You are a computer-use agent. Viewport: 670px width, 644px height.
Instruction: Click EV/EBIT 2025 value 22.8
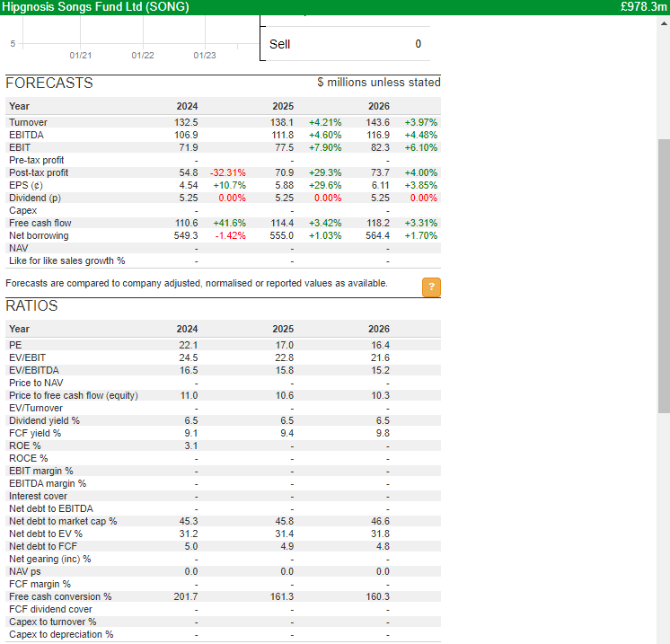[x=285, y=357]
